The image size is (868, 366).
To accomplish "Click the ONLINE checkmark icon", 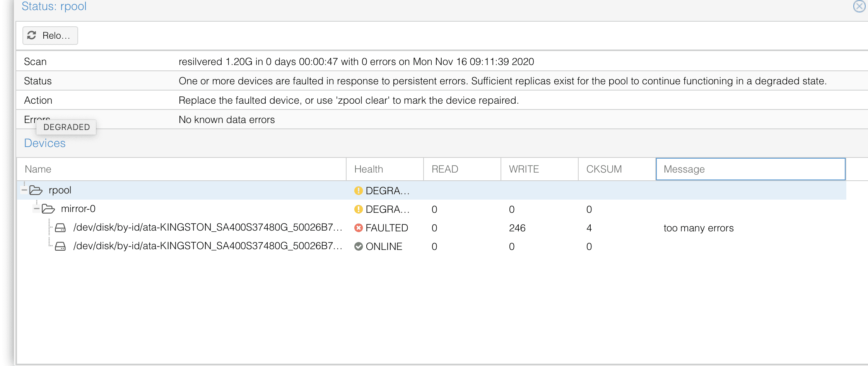I will [x=359, y=246].
